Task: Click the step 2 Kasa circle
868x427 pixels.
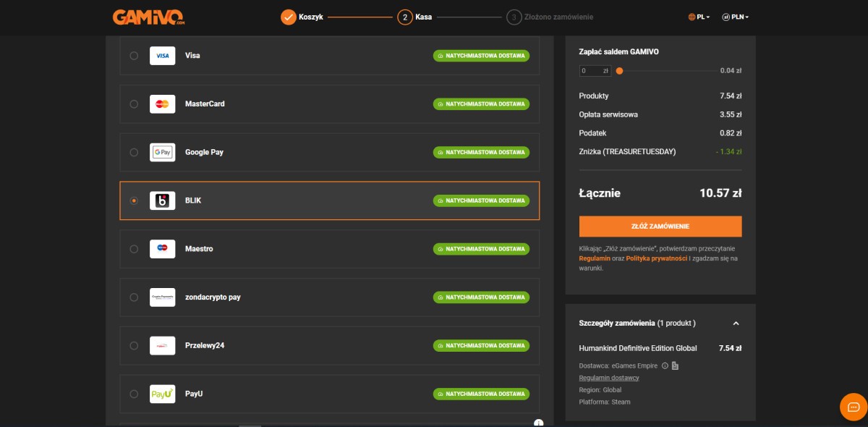Action: pyautogui.click(x=404, y=17)
